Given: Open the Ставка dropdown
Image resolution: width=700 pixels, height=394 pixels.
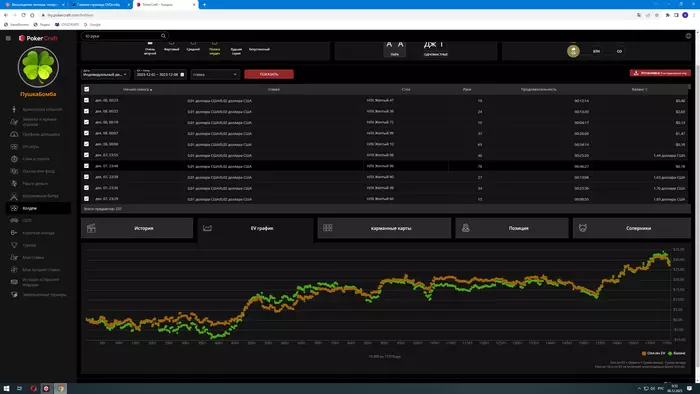Looking at the screenshot, I should (x=215, y=74).
